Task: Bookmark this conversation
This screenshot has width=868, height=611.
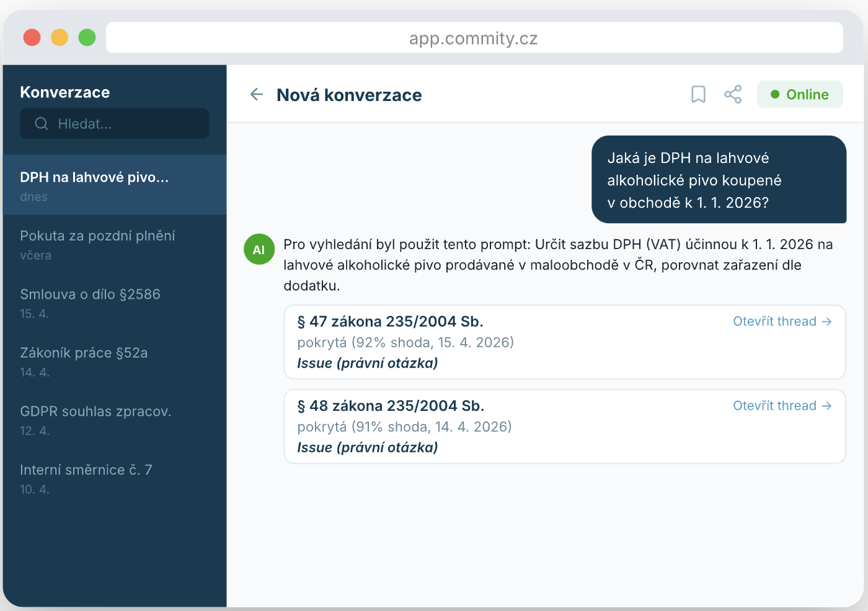Action: (x=698, y=94)
